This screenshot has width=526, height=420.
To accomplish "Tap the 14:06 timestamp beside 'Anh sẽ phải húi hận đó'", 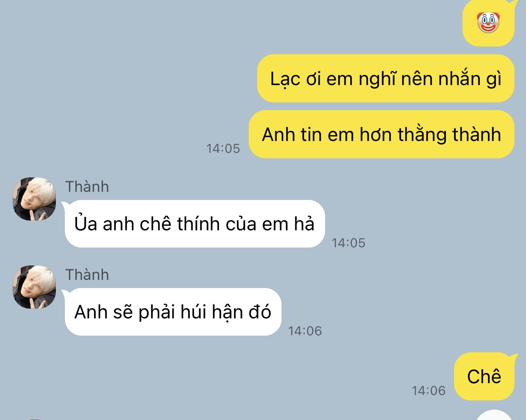I will click(305, 331).
